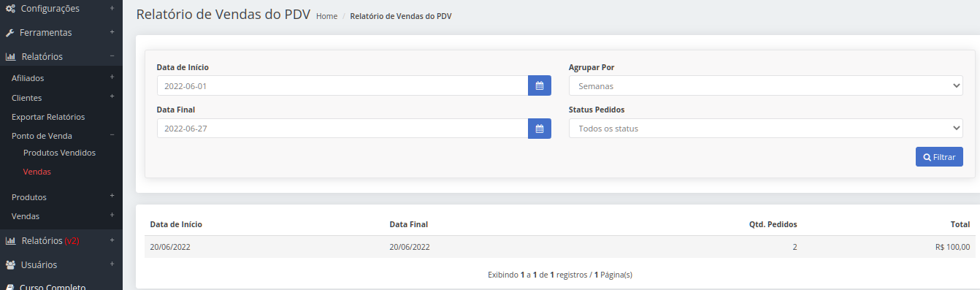The width and height of the screenshot is (980, 290).
Task: Expand the Produtos reports submenu
Action: tap(112, 196)
